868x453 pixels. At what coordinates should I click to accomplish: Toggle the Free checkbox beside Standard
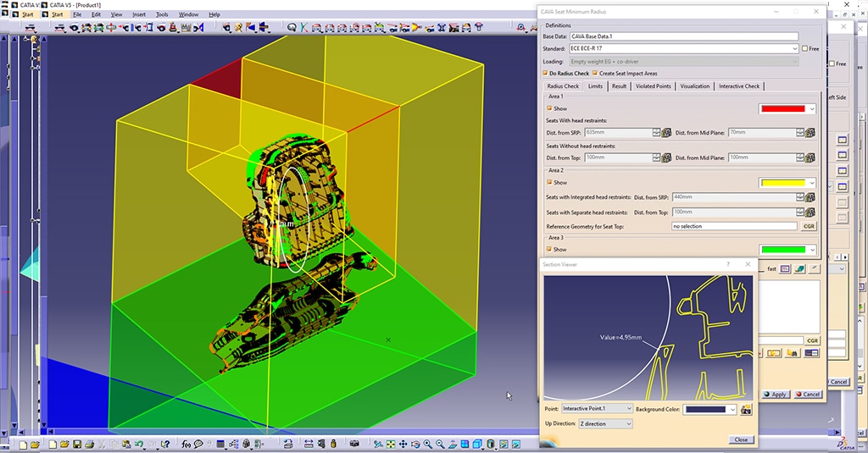[x=805, y=48]
